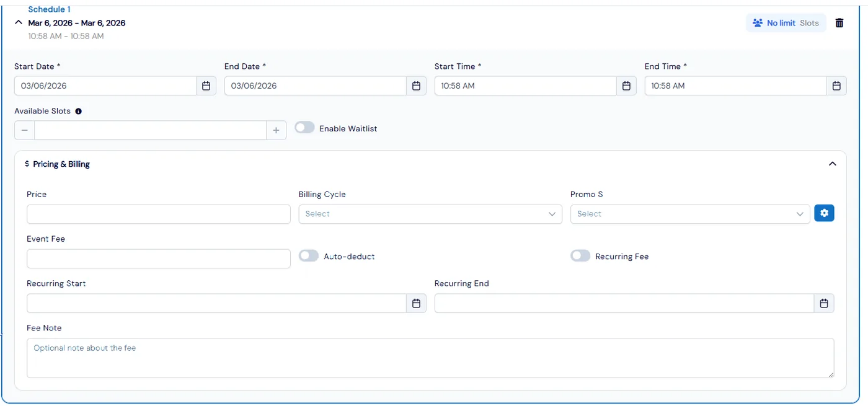Click the Schedule 1 title text

[50, 9]
